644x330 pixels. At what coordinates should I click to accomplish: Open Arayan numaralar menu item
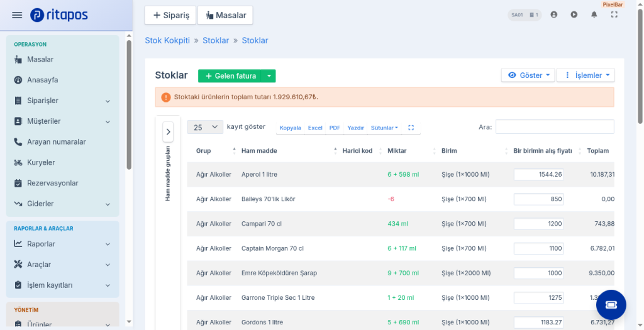[62, 141]
